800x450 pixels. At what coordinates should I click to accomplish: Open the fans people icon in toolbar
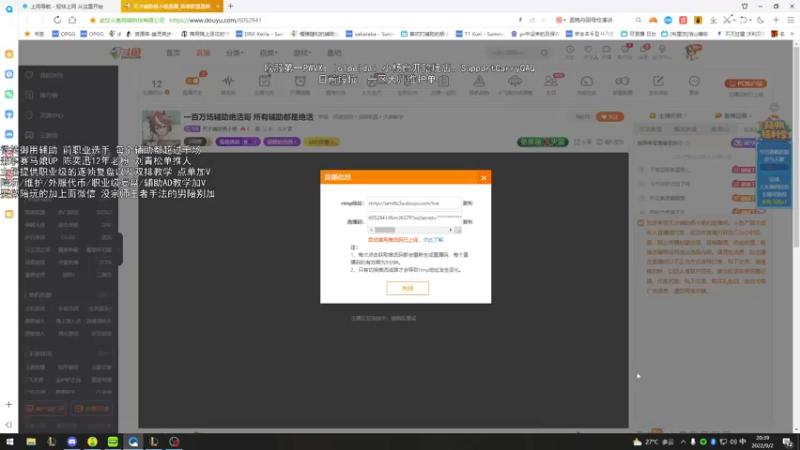pyautogui.click(x=550, y=81)
